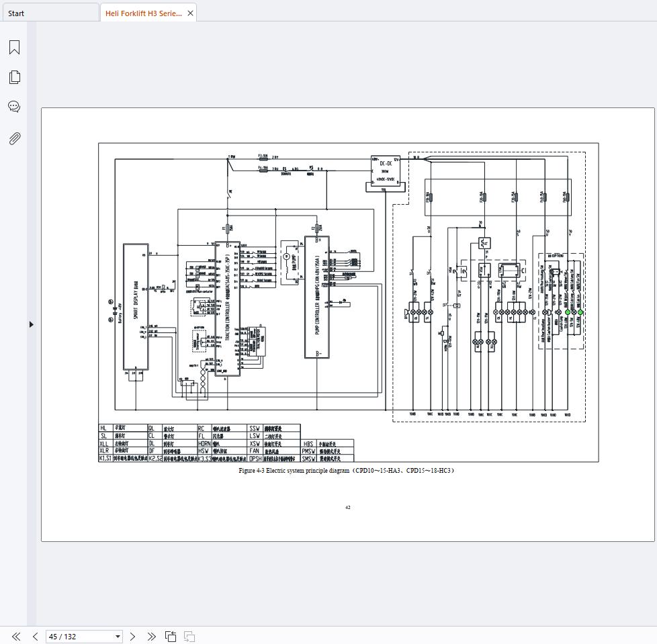This screenshot has height=644, width=657.
Task: Go to the previous page
Action: coord(35,637)
